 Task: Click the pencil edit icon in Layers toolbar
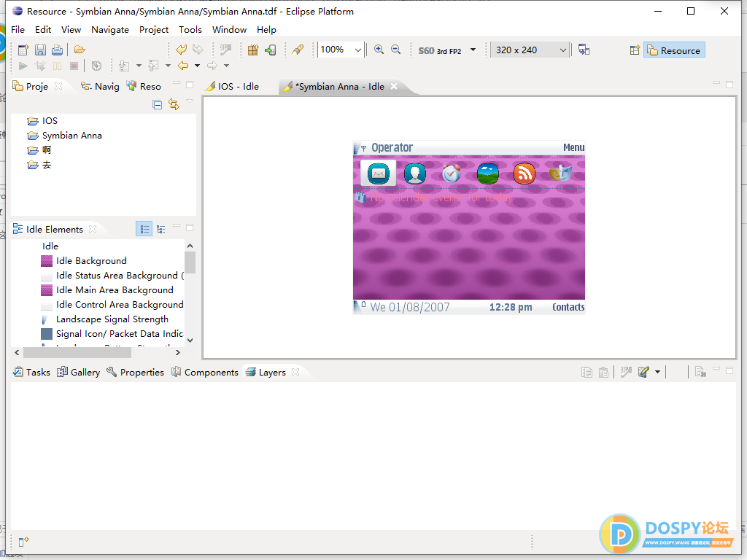pyautogui.click(x=643, y=372)
